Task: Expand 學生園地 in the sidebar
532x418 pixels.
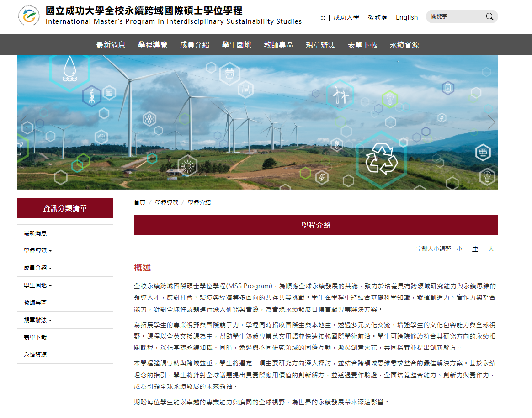Action: pos(37,286)
